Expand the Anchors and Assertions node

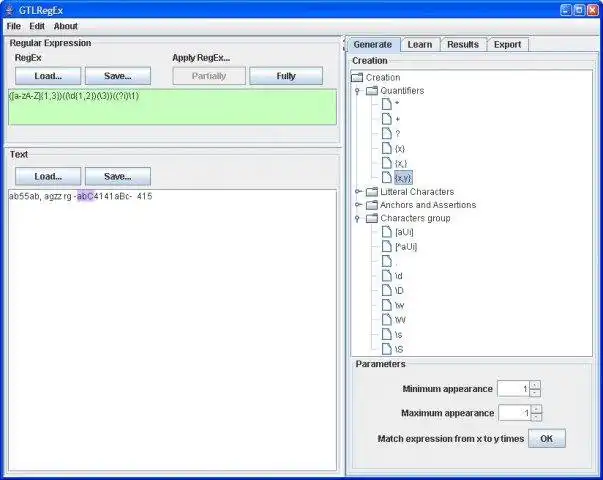[x=357, y=205]
